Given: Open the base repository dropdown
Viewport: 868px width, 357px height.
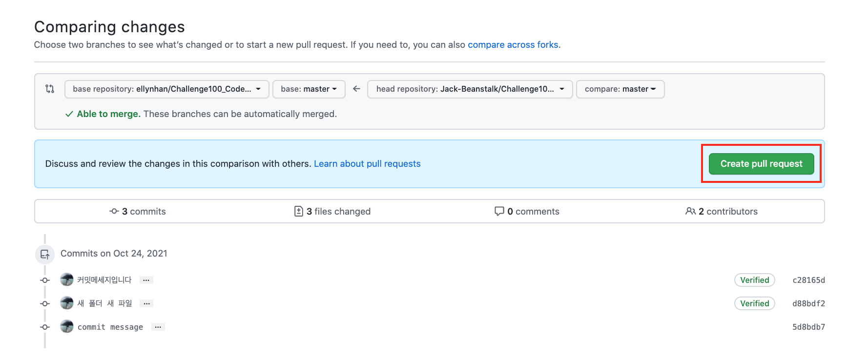Looking at the screenshot, I should (x=167, y=89).
